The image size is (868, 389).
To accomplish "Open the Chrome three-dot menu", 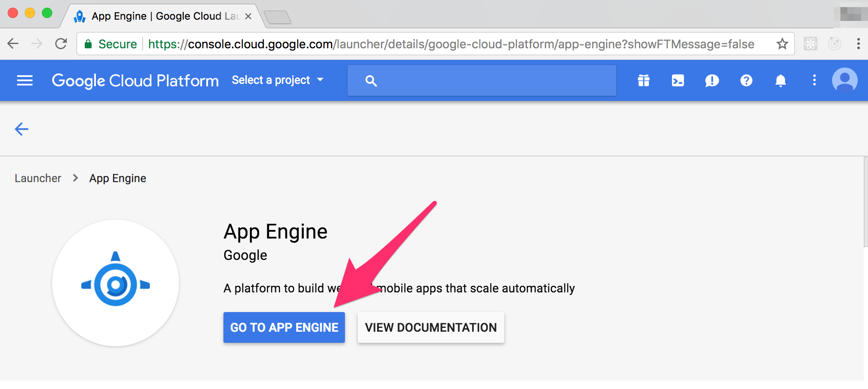I will (x=858, y=44).
